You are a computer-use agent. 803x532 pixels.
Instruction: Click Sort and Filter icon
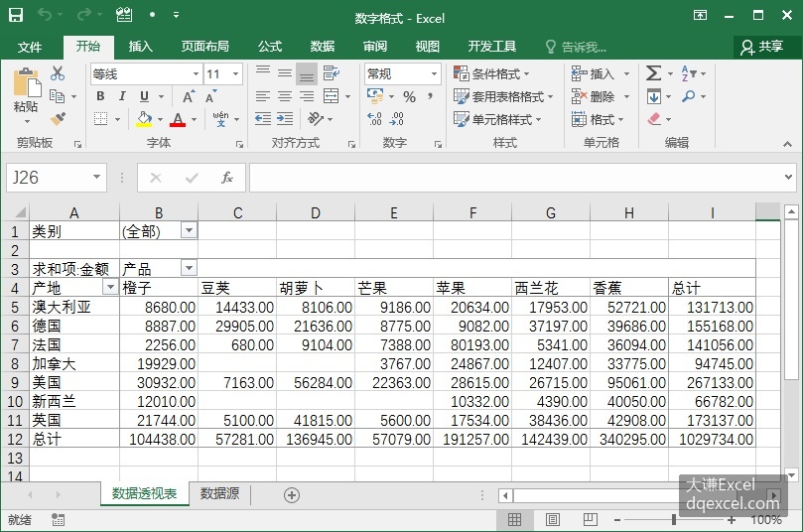click(688, 73)
